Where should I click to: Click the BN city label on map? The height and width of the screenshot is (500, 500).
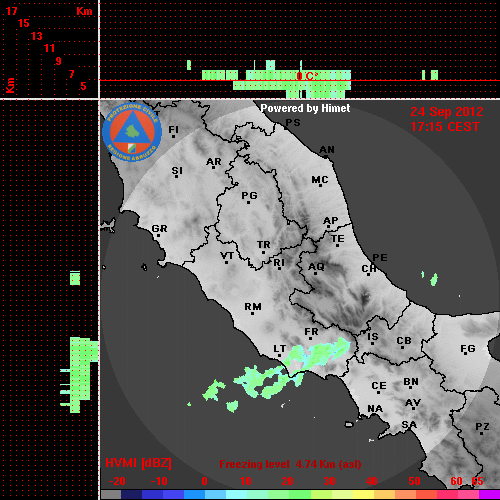point(411,382)
